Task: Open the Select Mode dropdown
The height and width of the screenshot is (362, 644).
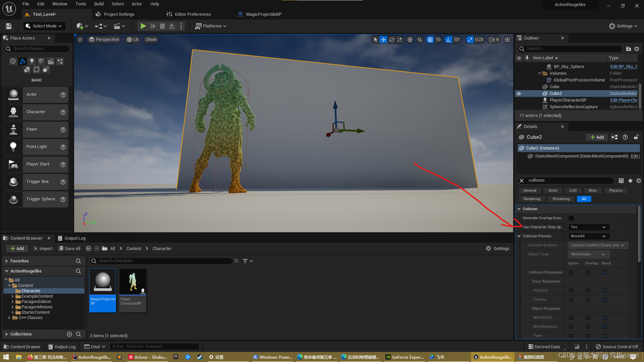Action: (44, 26)
